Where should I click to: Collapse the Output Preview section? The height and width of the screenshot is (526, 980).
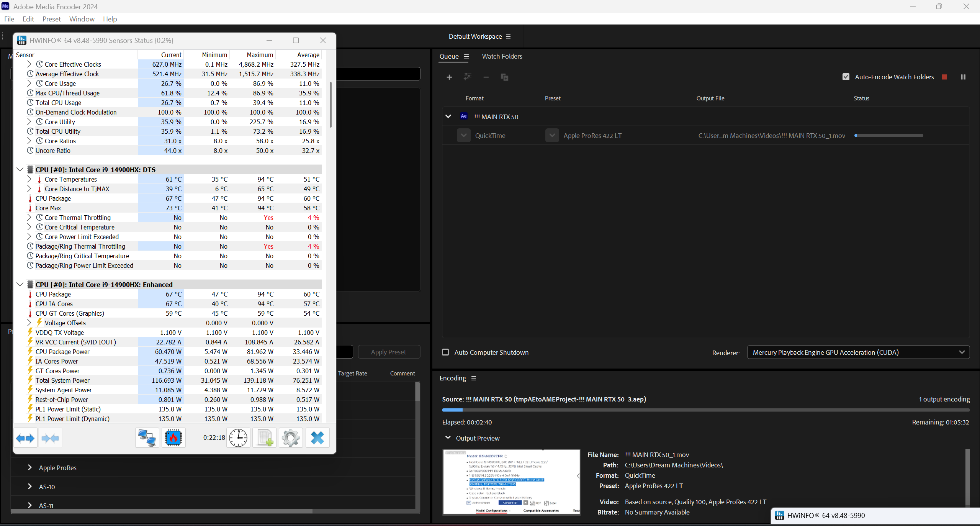tap(448, 438)
